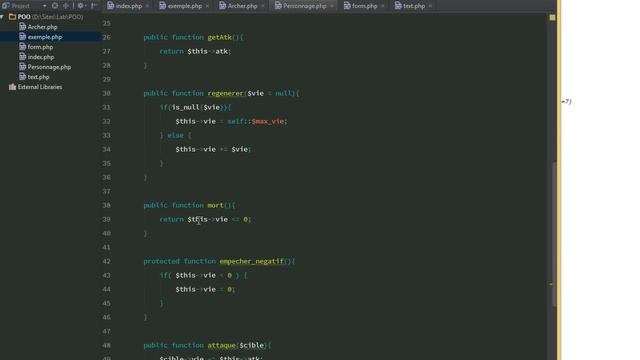Click line number 30 in the gutter
The height and width of the screenshot is (360, 640).
tap(107, 93)
